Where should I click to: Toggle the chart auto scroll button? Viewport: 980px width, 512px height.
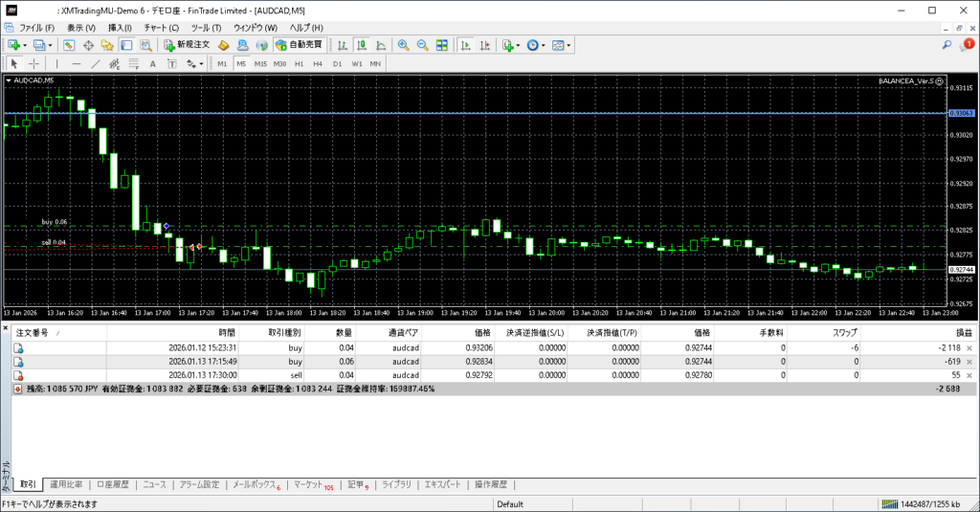[x=465, y=45]
